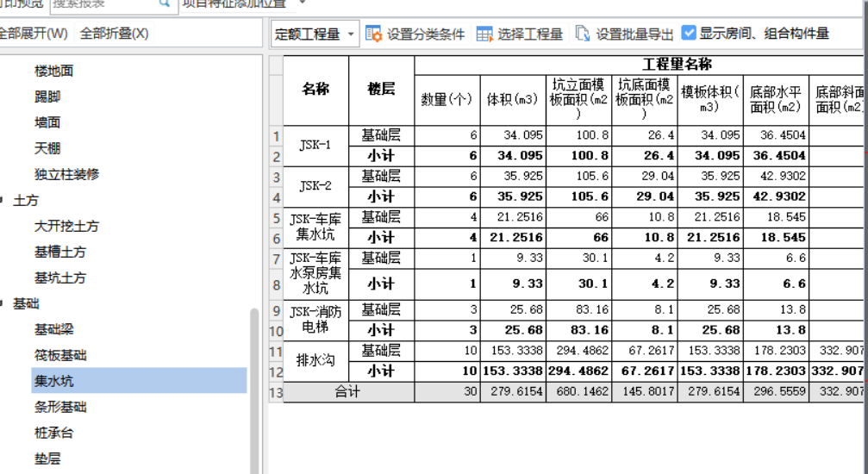
Task: Click the JSK-车库水泵房集水坑 name cell
Action: pos(315,273)
